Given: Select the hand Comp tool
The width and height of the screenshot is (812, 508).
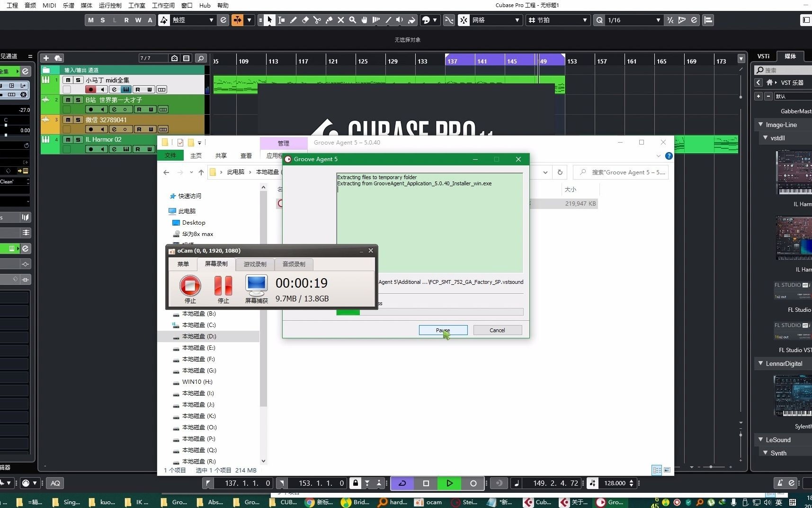Looking at the screenshot, I should click(365, 20).
